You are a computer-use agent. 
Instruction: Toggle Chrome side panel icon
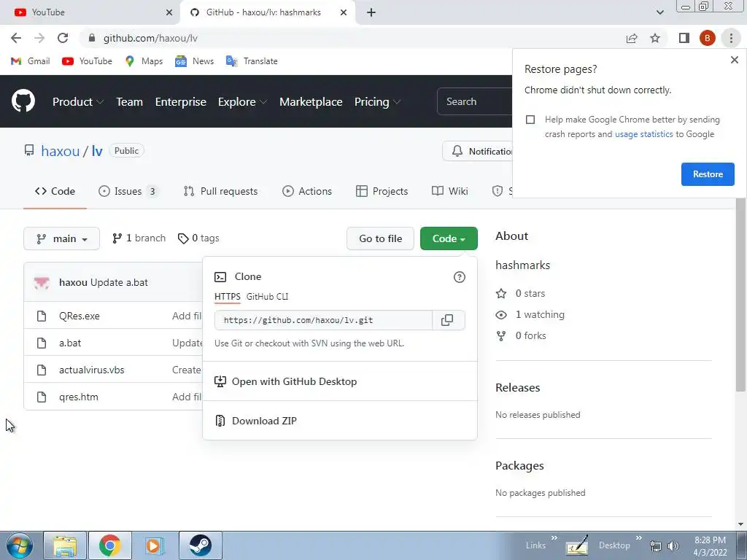(684, 38)
